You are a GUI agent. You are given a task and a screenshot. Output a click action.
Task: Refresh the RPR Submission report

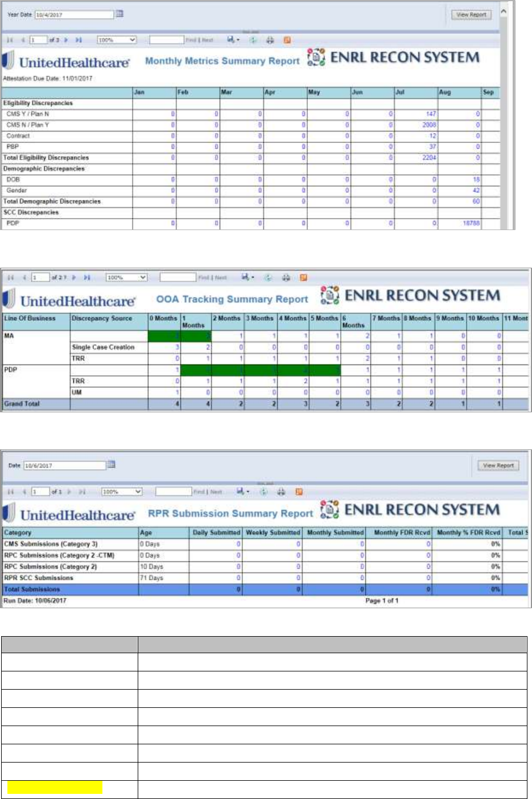point(263,491)
